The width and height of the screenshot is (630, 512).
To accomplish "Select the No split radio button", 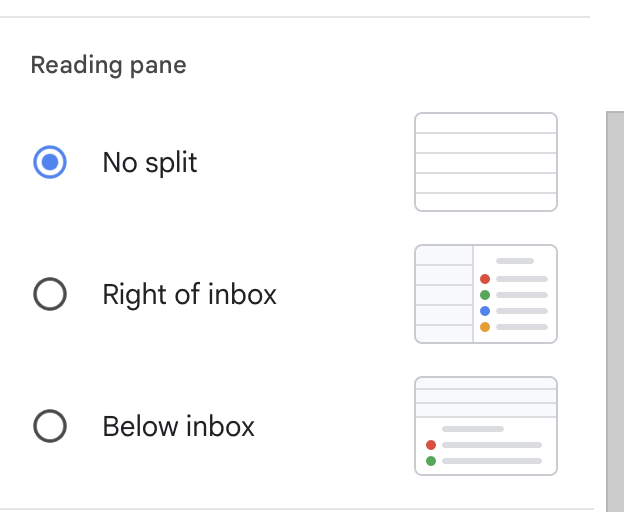I will click(50, 162).
